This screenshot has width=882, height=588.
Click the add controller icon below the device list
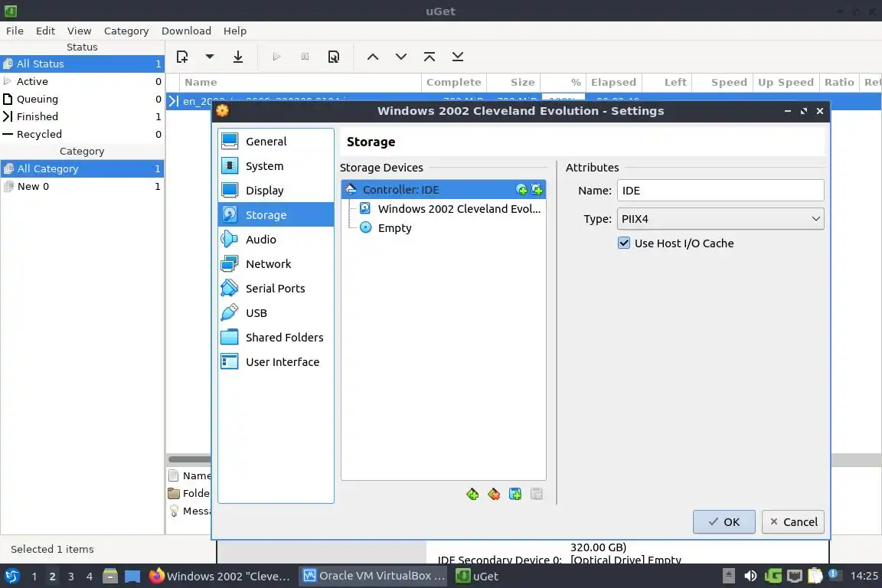[x=472, y=494]
